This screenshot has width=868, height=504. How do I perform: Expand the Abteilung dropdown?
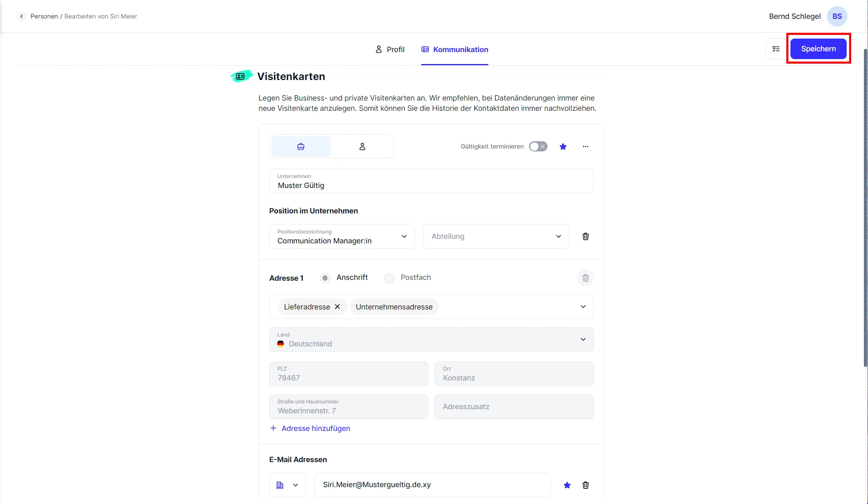coord(496,236)
